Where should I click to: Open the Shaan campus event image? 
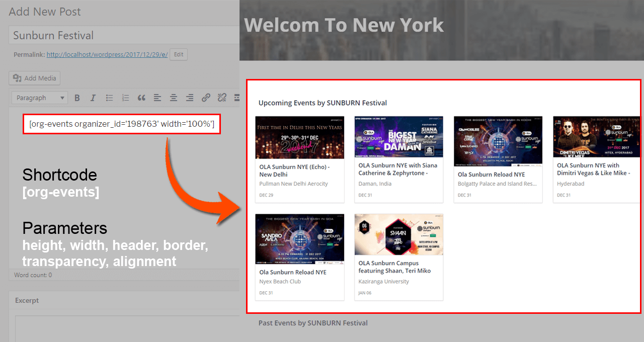tap(398, 234)
